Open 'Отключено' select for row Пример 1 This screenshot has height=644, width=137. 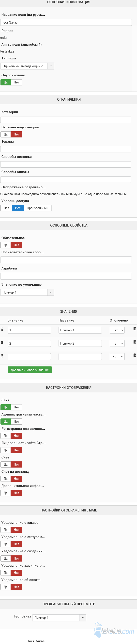click(117, 330)
